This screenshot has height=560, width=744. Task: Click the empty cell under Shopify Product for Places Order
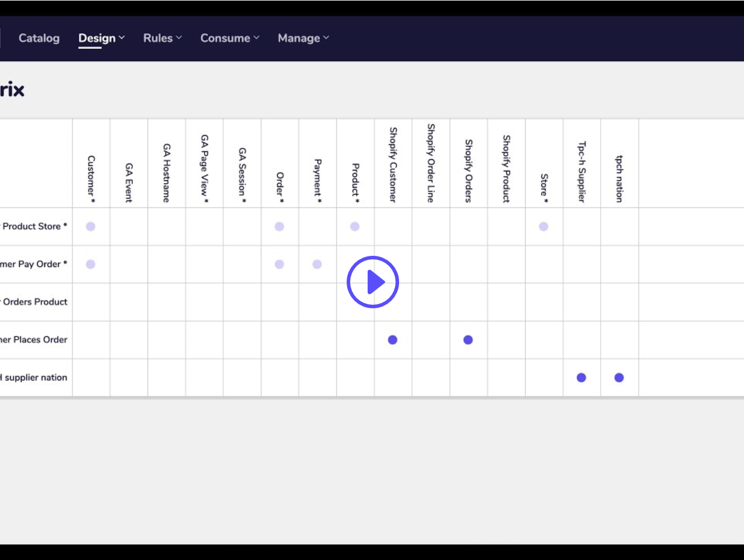click(506, 340)
